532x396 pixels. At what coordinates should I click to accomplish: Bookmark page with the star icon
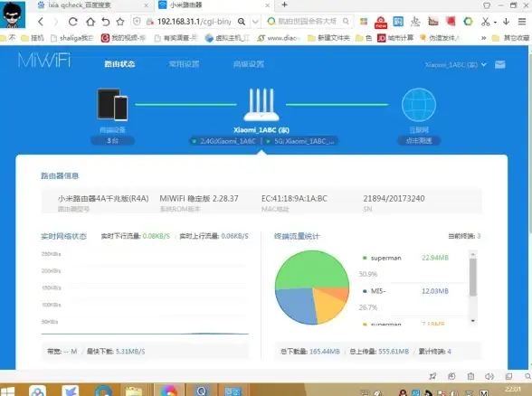[x=120, y=22]
